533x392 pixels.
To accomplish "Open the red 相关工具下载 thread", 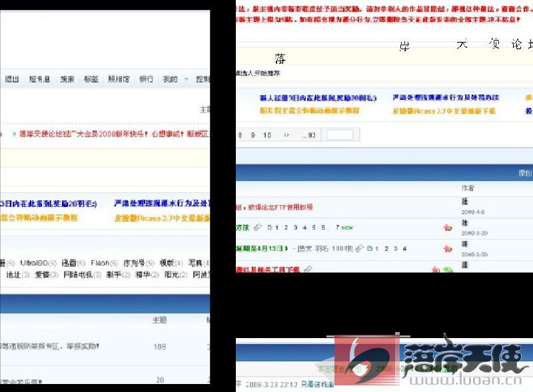I will click(x=268, y=270).
